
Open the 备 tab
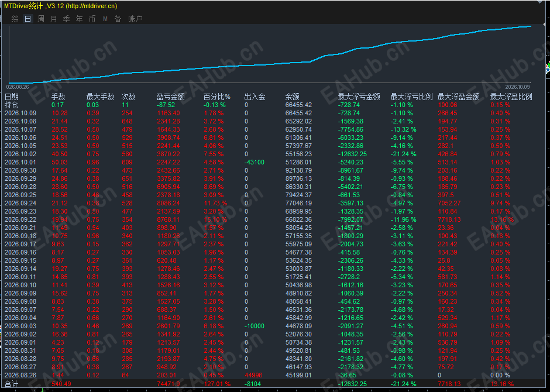[118, 19]
